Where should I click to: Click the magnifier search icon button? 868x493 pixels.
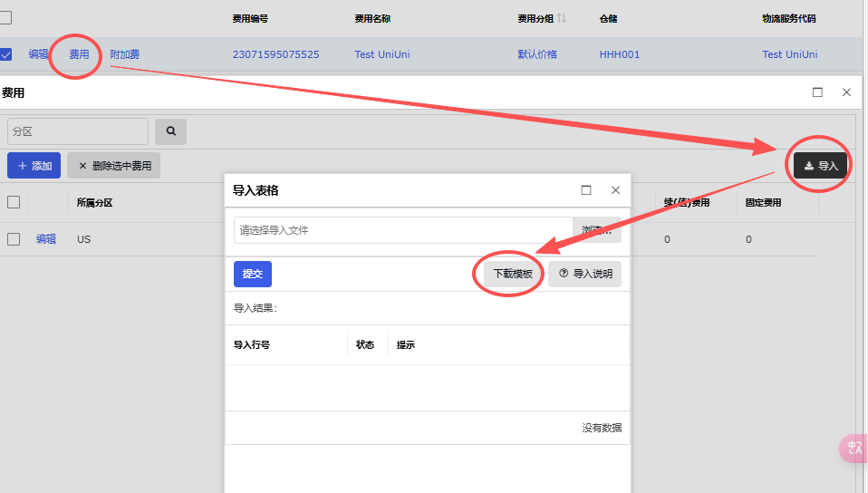pyautogui.click(x=170, y=131)
